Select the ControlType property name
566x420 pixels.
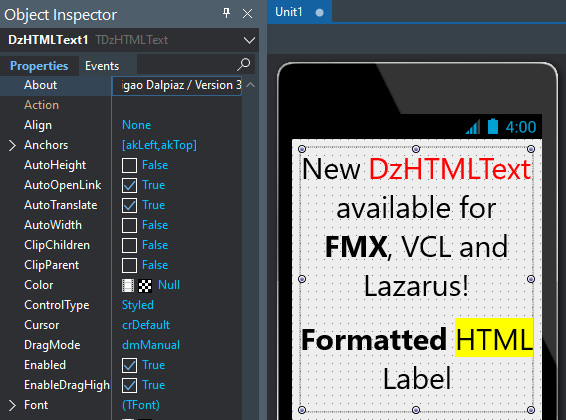point(57,305)
